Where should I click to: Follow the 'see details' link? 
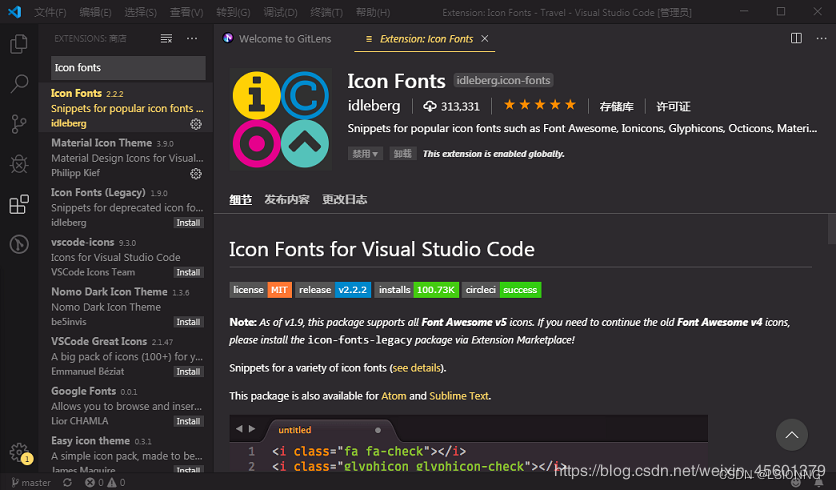coord(416,368)
